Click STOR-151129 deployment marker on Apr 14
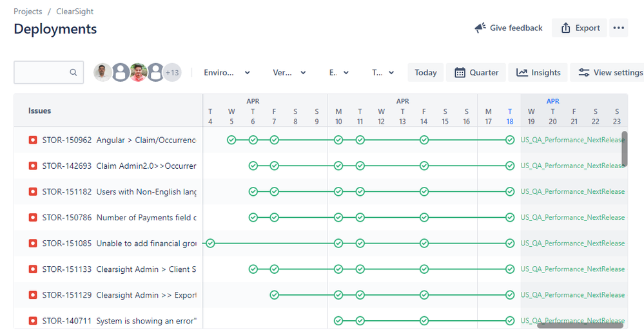644x335 pixels. coord(424,295)
